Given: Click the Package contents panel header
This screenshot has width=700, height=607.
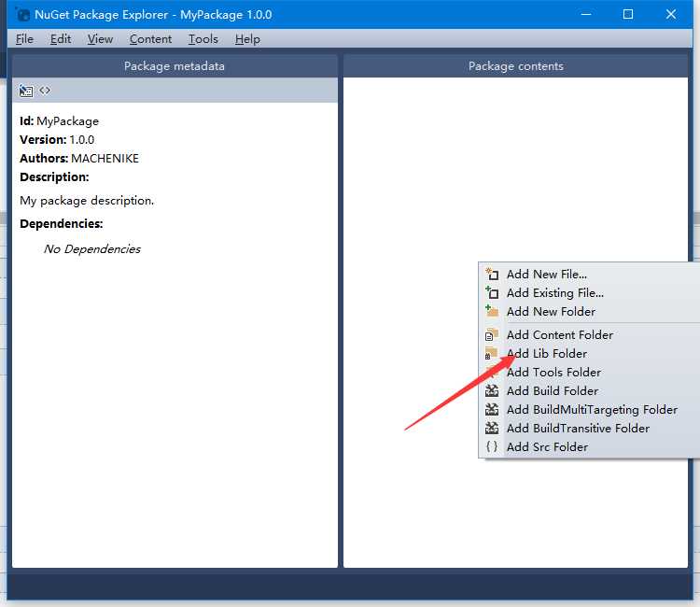Looking at the screenshot, I should pyautogui.click(x=515, y=66).
